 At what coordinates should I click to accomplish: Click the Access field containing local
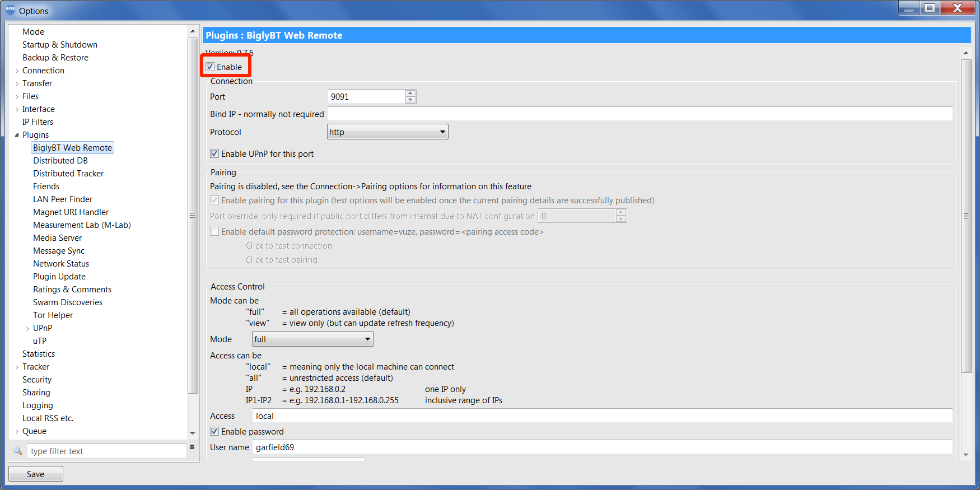pyautogui.click(x=603, y=416)
